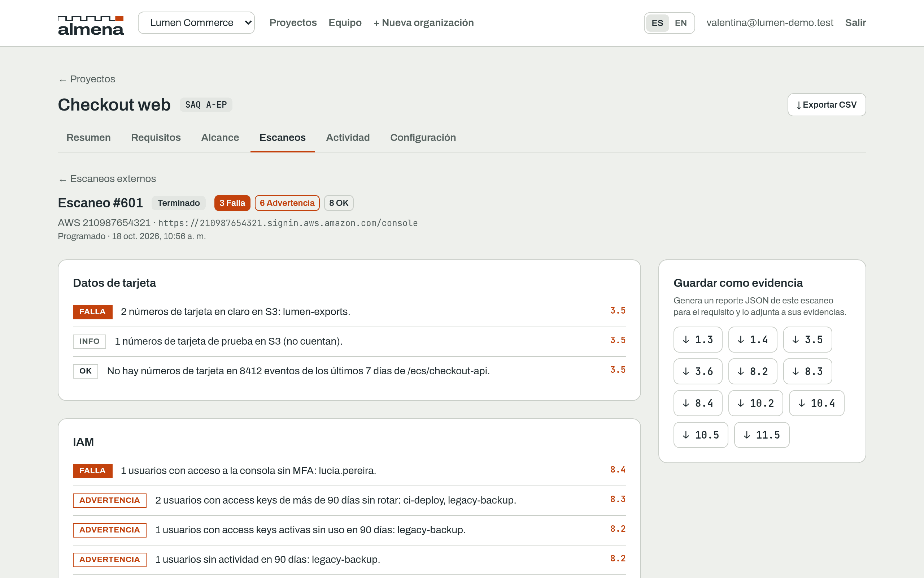
Task: Download evidence for requirement 3.6
Action: pos(698,371)
